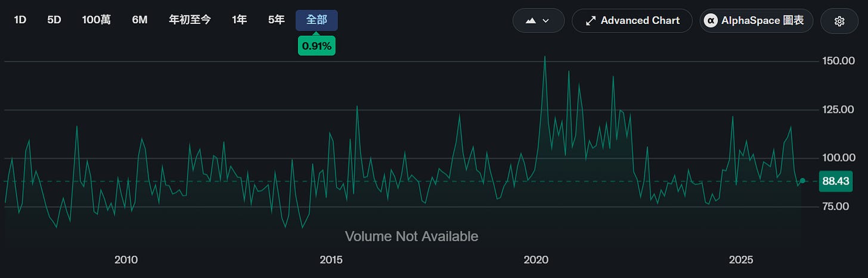868x278 pixels.
Task: Switch to the 100萬 range tab
Action: (x=97, y=20)
